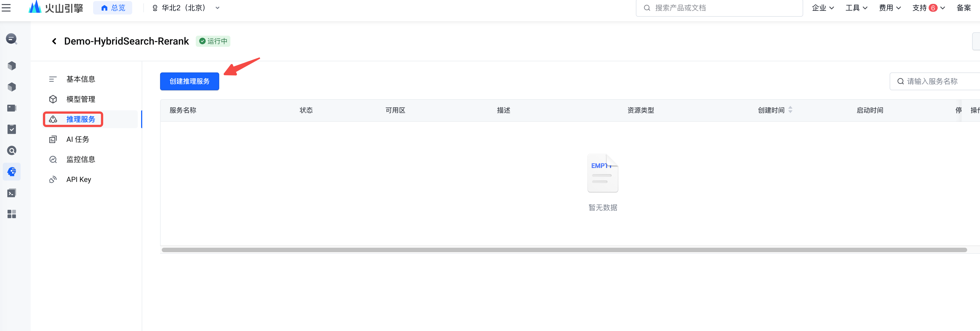Screen dimensions: 980x331
Task: Click the 火山引擎 logo
Action: point(56,8)
